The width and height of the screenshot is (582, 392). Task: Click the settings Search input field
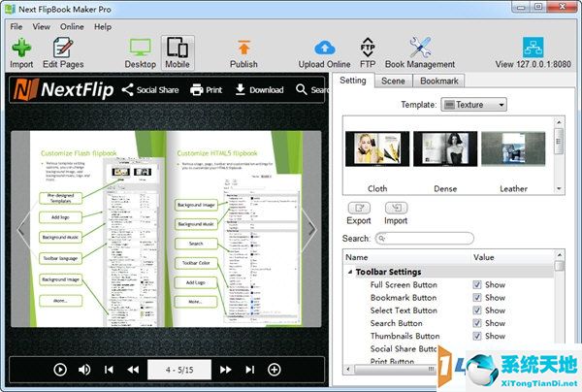425,239
